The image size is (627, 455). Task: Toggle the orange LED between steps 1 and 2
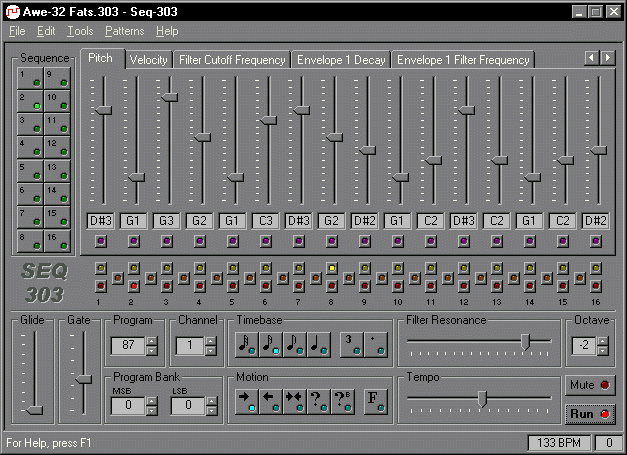(x=118, y=277)
